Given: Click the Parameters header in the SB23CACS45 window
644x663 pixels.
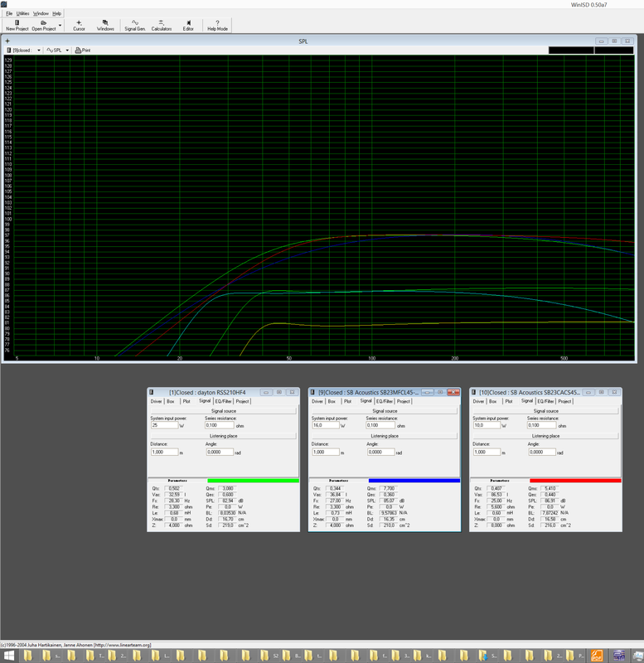Looking at the screenshot, I should 500,481.
